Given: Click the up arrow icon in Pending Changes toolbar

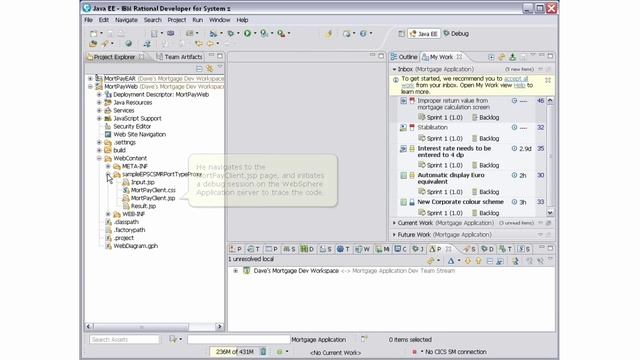Looking at the screenshot, I should [478, 260].
